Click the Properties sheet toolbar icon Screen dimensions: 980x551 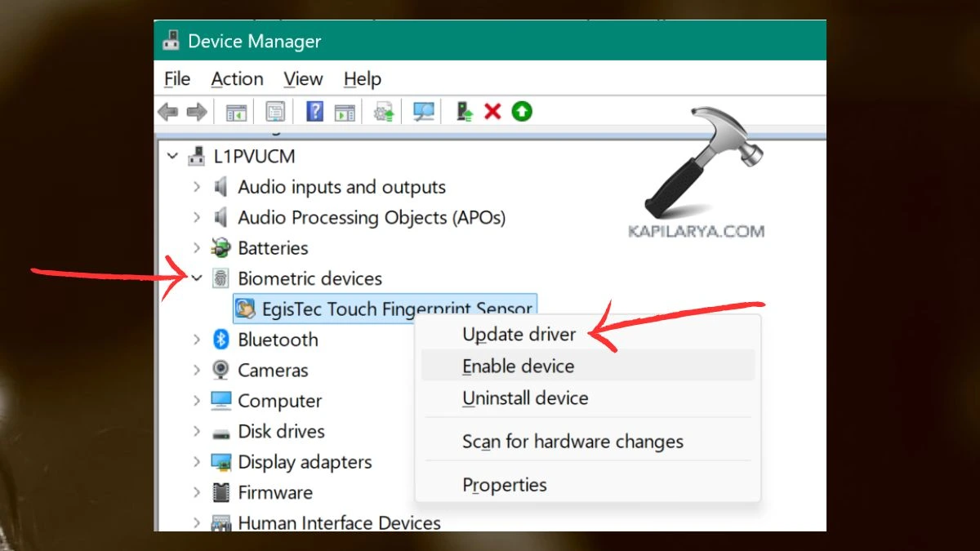[x=275, y=112]
